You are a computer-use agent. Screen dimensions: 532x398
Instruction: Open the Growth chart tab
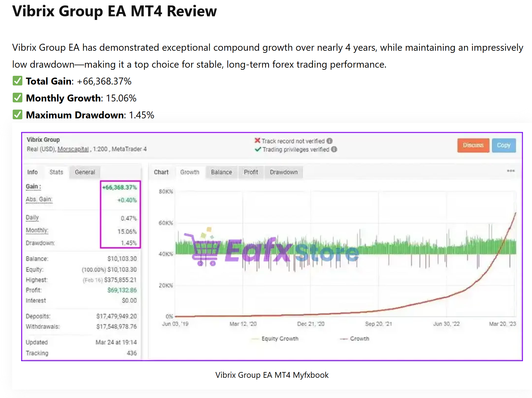click(190, 172)
